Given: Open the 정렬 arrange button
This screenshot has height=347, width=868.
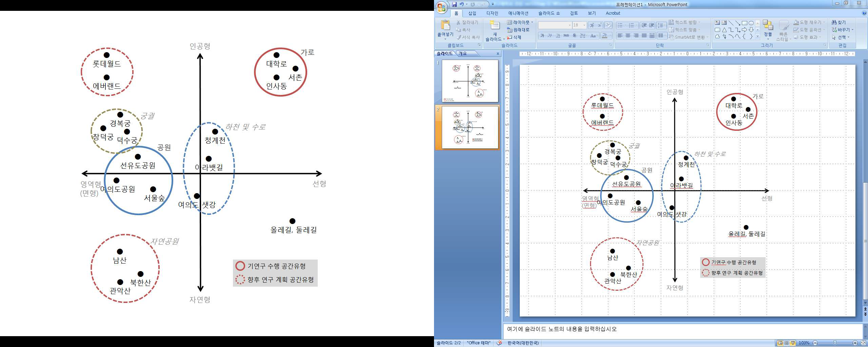Looking at the screenshot, I should pyautogui.click(x=768, y=29).
